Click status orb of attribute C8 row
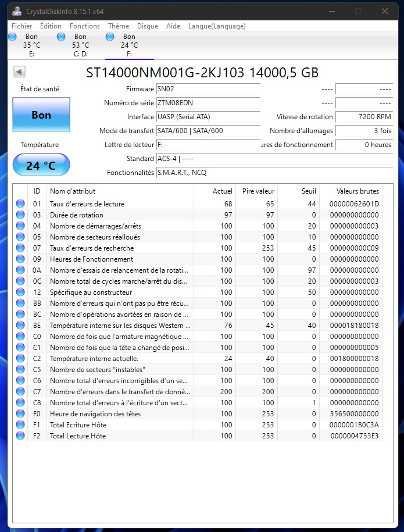Image resolution: width=404 pixels, height=532 pixels. [x=20, y=402]
